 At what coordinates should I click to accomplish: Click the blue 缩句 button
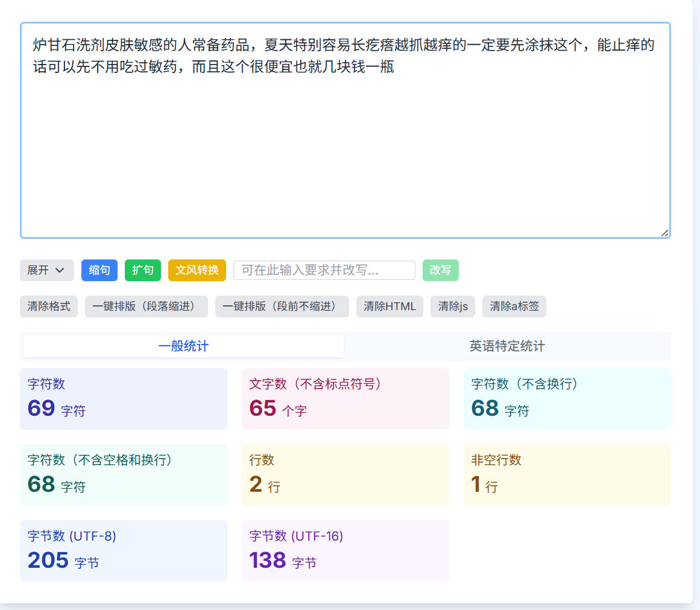(x=99, y=270)
